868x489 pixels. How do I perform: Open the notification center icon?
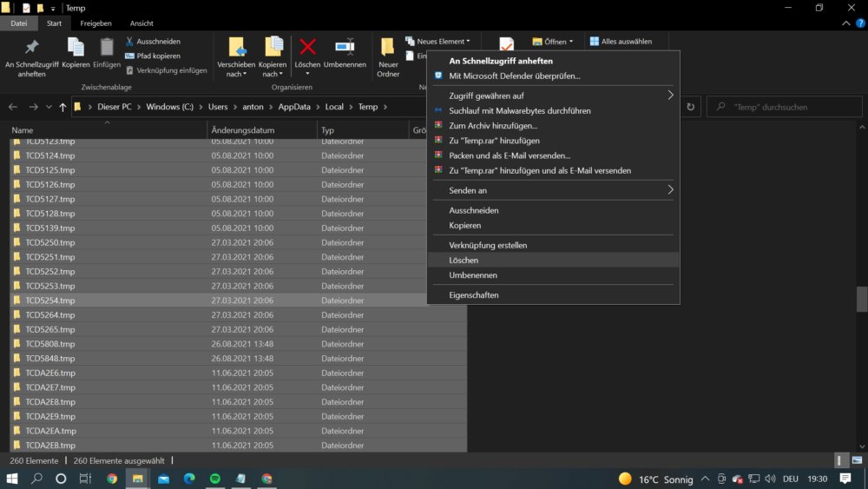point(845,479)
